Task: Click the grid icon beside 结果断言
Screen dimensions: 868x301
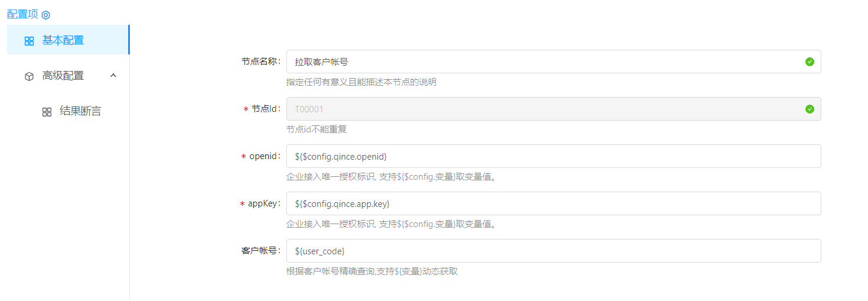Action: pyautogui.click(x=47, y=112)
